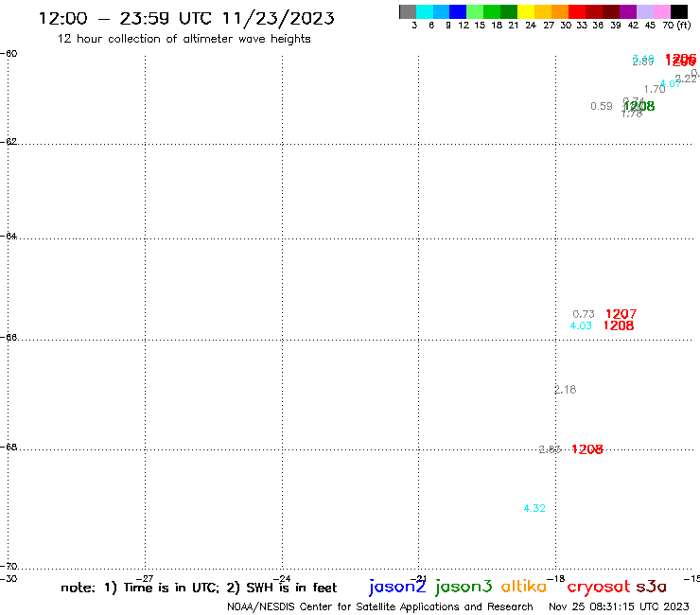Click the dark green swatch above the 21 label

509,11
